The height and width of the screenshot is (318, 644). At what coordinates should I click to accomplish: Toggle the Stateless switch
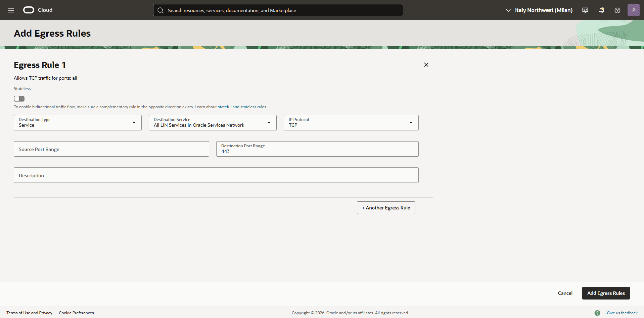[x=19, y=98]
